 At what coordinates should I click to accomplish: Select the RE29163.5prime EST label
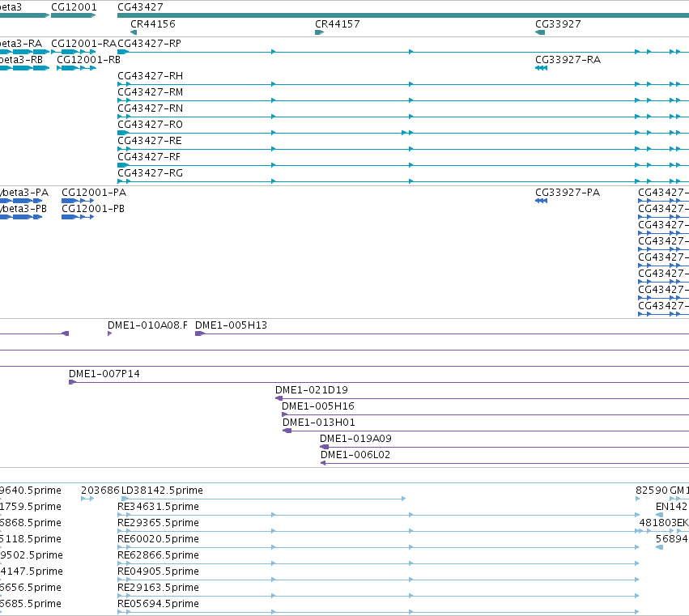pyautogui.click(x=158, y=588)
